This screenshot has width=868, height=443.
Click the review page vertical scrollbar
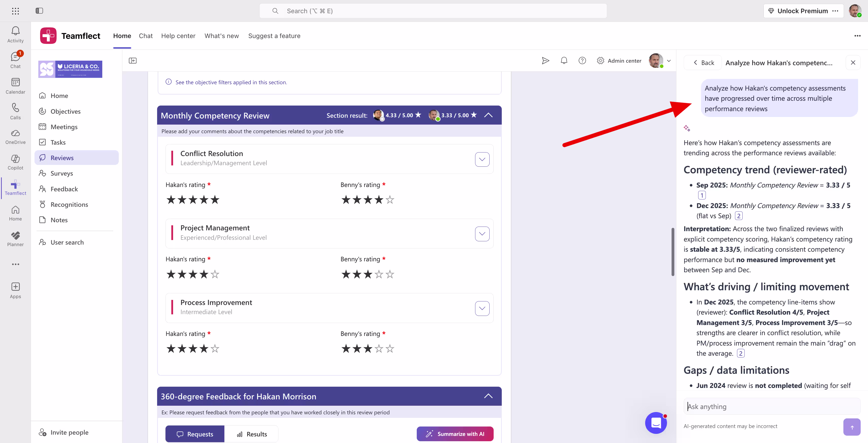point(673,252)
